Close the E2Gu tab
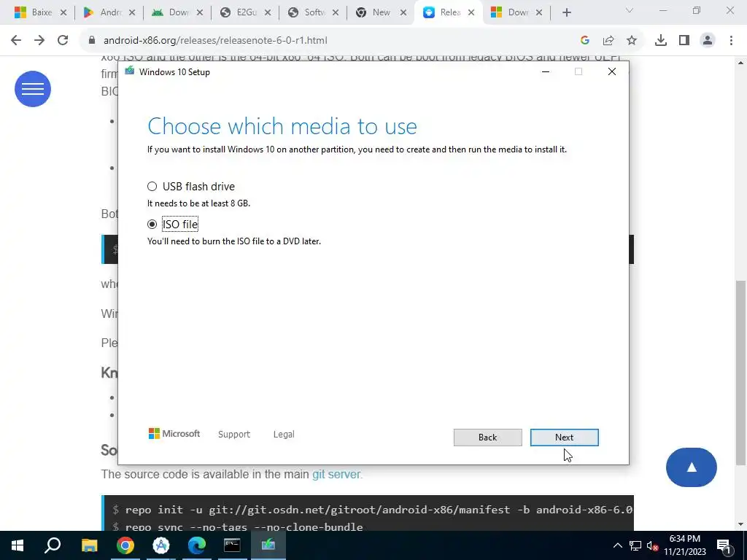The height and width of the screenshot is (560, 747). click(x=268, y=13)
